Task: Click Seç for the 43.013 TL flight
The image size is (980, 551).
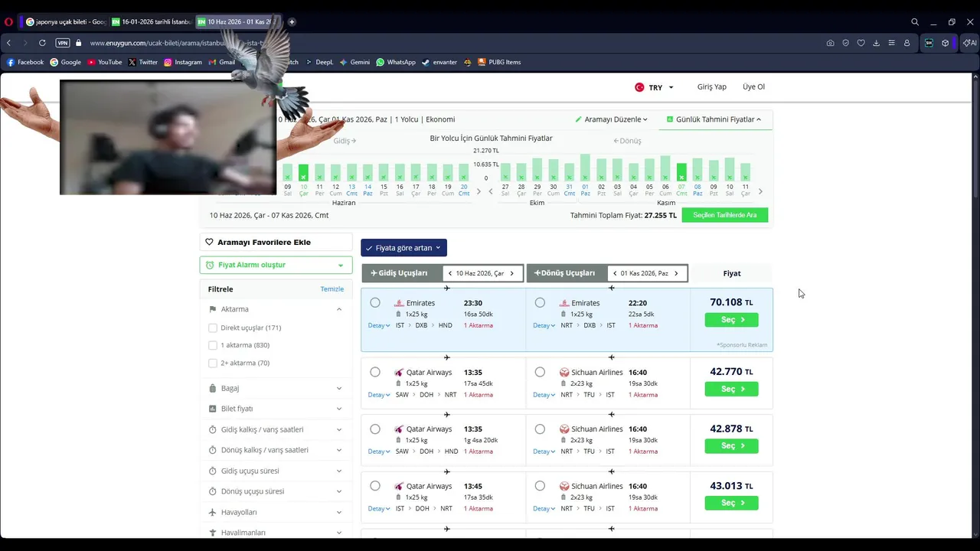Action: pyautogui.click(x=731, y=503)
